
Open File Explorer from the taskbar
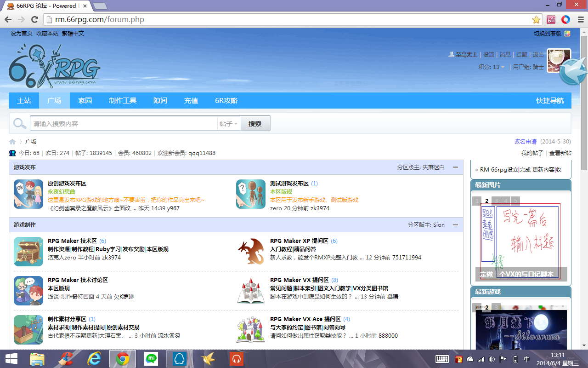coord(37,358)
